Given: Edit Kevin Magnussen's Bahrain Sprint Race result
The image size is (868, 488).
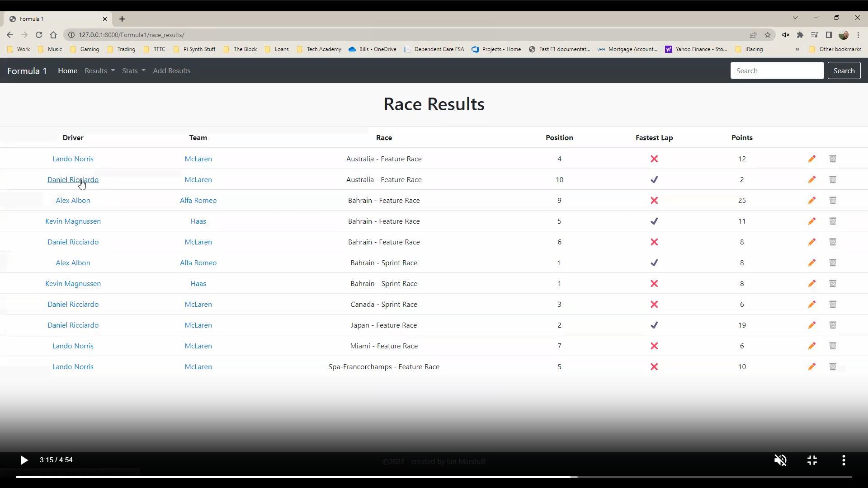Looking at the screenshot, I should point(812,283).
